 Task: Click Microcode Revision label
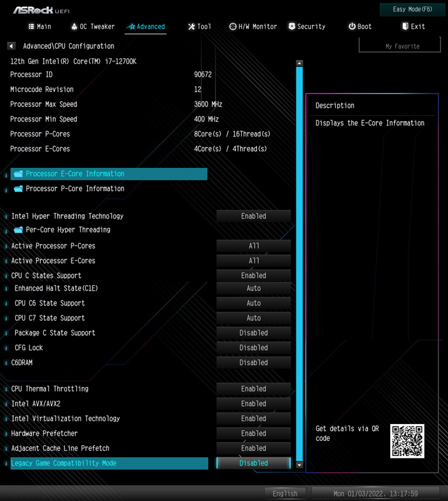click(42, 90)
